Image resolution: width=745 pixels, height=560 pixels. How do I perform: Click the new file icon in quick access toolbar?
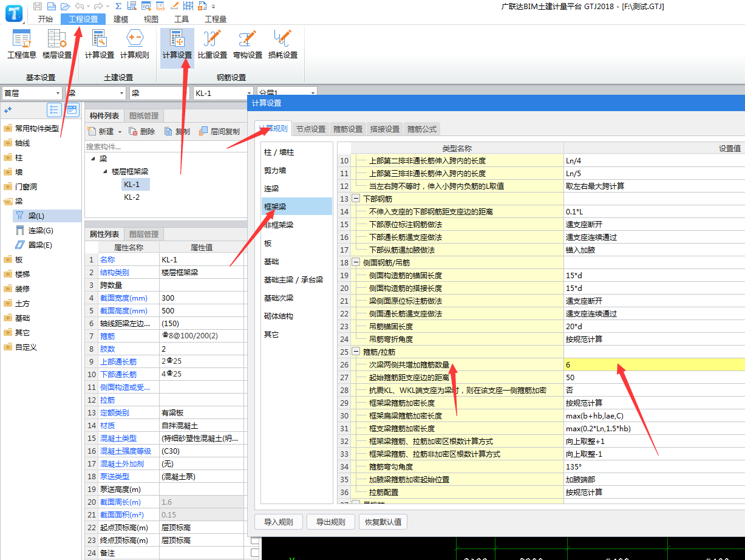pos(52,6)
